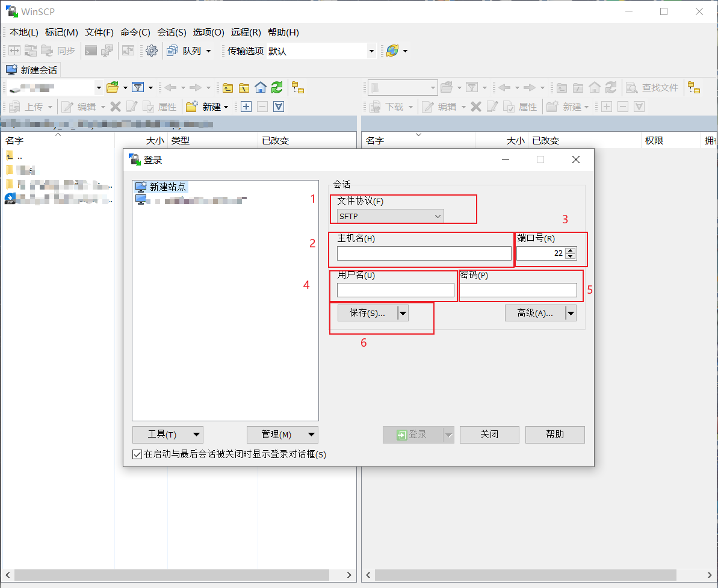
Task: Open the file protocol SFTP dropdown
Action: (390, 216)
